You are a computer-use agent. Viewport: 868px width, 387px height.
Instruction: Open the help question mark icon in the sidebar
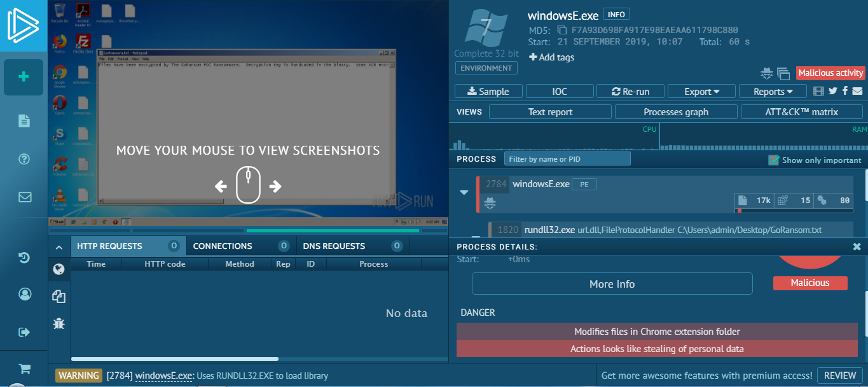click(24, 158)
